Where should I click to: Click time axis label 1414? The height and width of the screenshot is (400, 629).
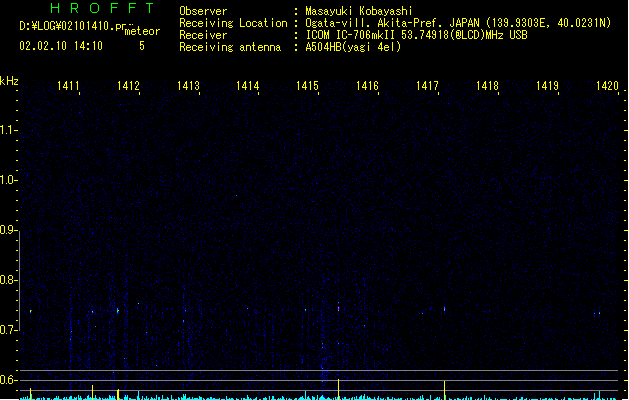(x=248, y=86)
